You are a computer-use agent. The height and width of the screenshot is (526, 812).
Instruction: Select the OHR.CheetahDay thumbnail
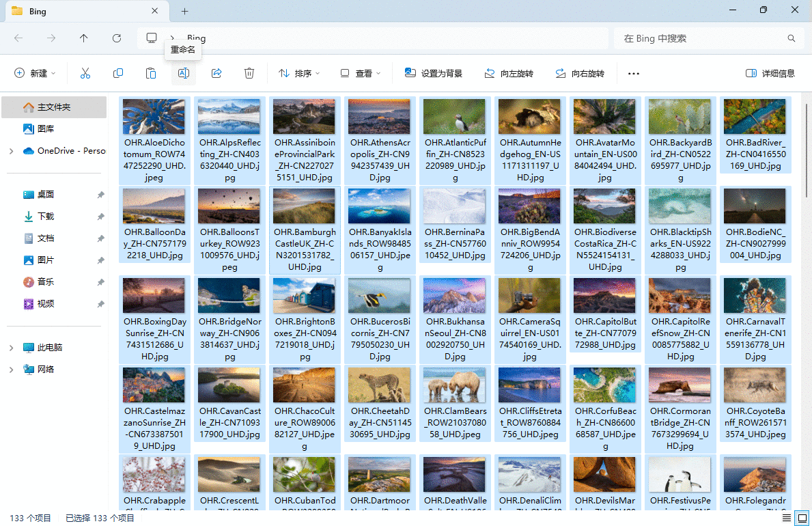[x=379, y=386]
